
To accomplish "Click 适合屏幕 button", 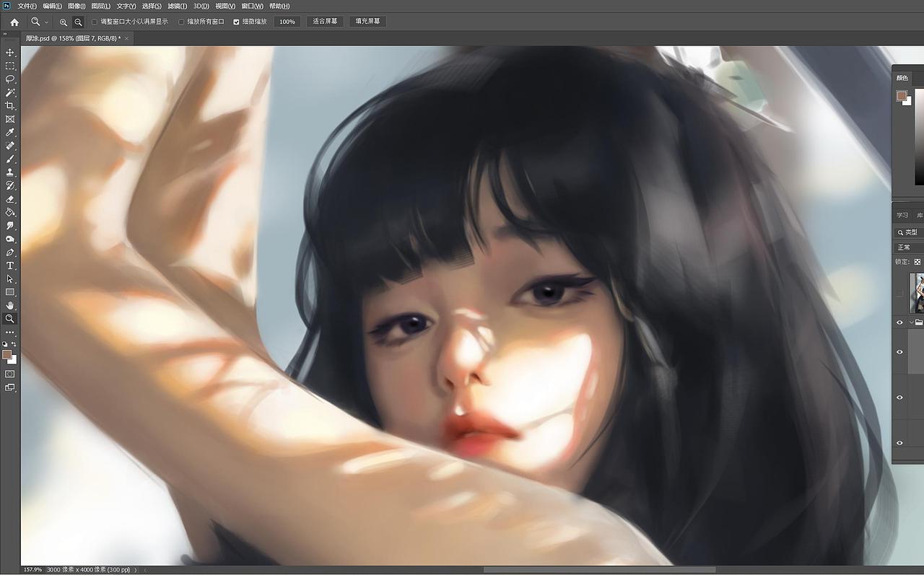I will (x=325, y=22).
